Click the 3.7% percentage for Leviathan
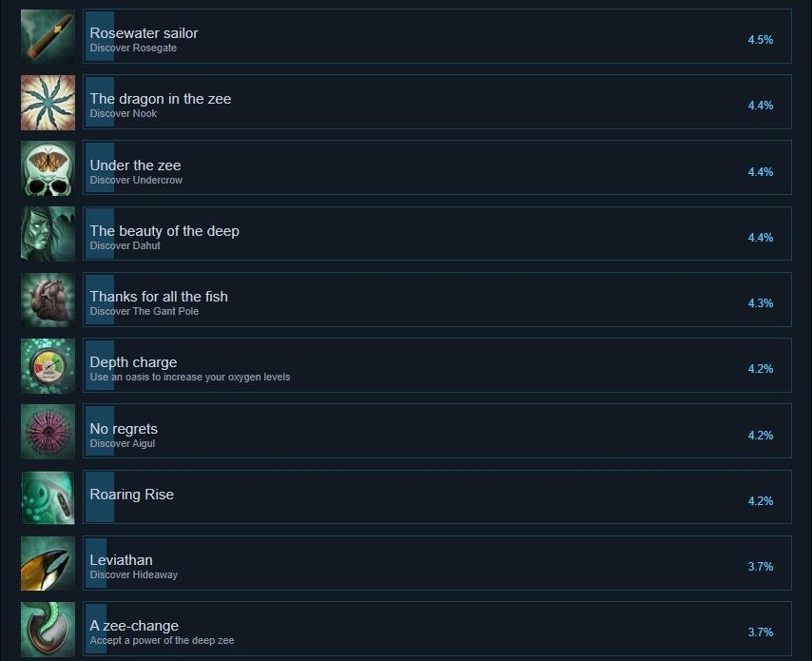The width and height of the screenshot is (812, 661). point(761,567)
